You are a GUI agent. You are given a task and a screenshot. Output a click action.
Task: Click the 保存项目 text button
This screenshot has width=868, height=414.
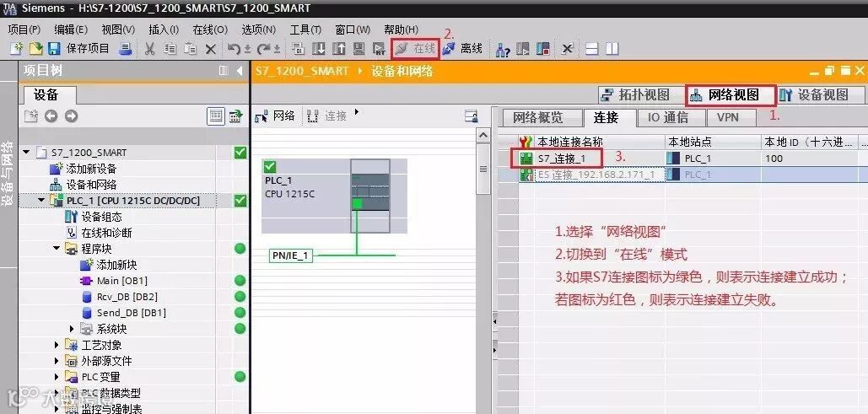[88, 49]
